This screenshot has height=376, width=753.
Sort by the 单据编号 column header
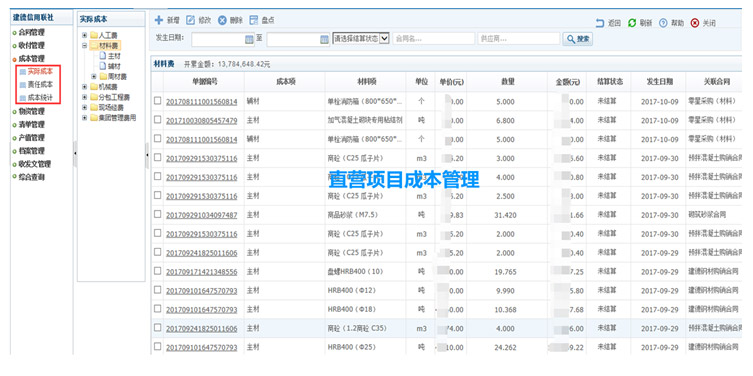click(204, 82)
